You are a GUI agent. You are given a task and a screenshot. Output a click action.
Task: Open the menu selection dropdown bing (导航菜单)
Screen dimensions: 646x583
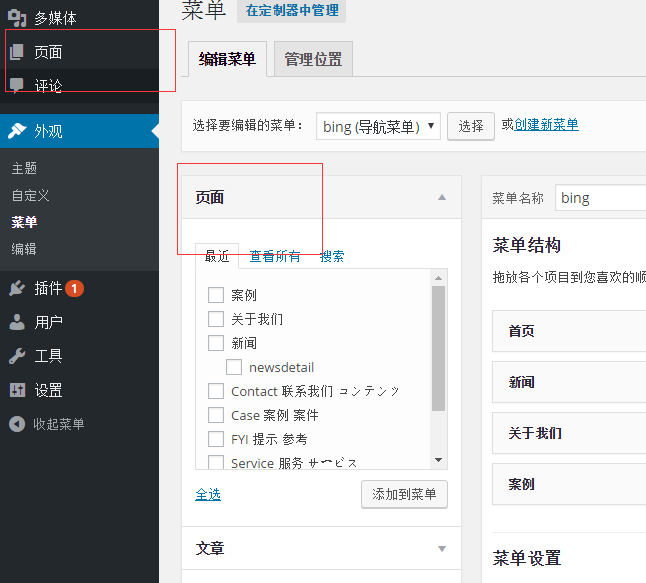(378, 126)
